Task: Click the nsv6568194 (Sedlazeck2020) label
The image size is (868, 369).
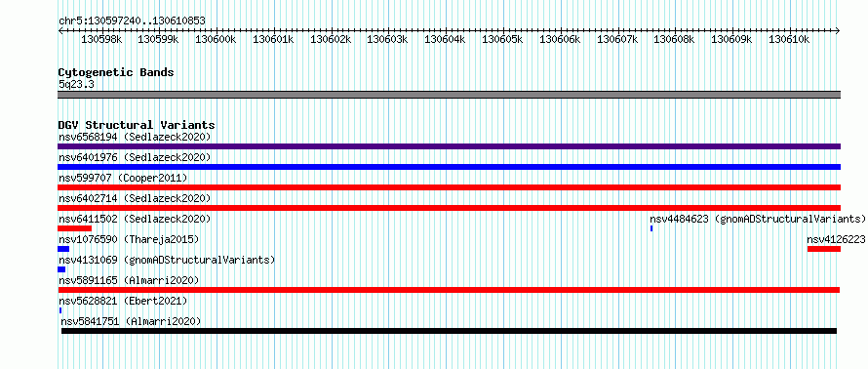Action: tap(135, 137)
